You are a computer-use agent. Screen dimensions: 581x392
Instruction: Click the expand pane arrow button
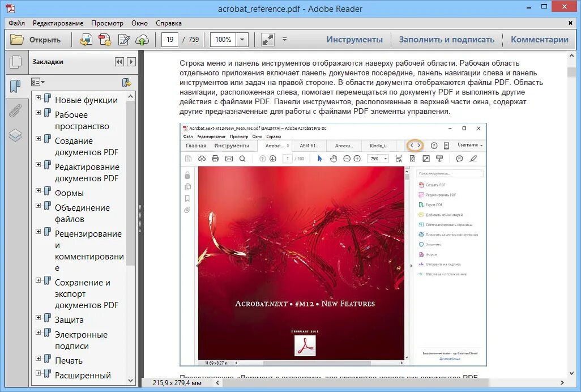(131, 62)
